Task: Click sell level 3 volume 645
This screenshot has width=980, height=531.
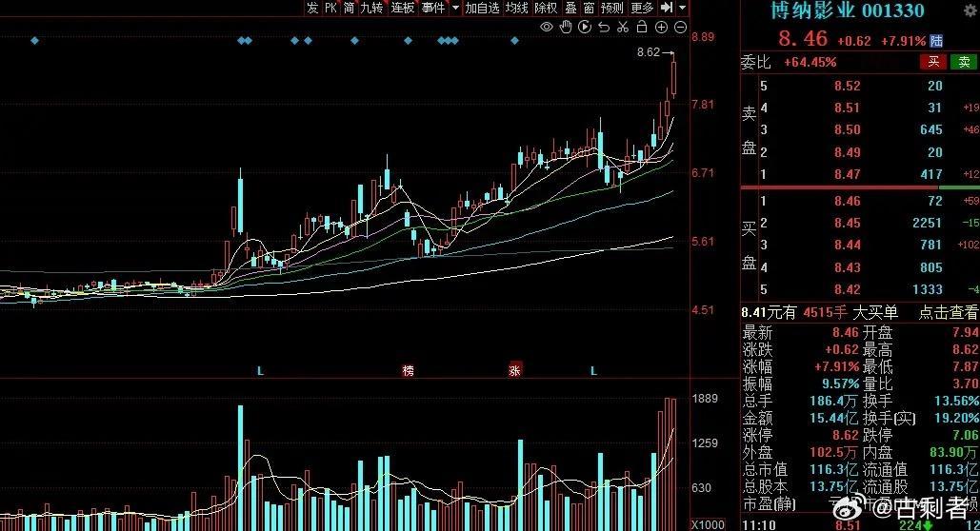Action: [x=931, y=129]
